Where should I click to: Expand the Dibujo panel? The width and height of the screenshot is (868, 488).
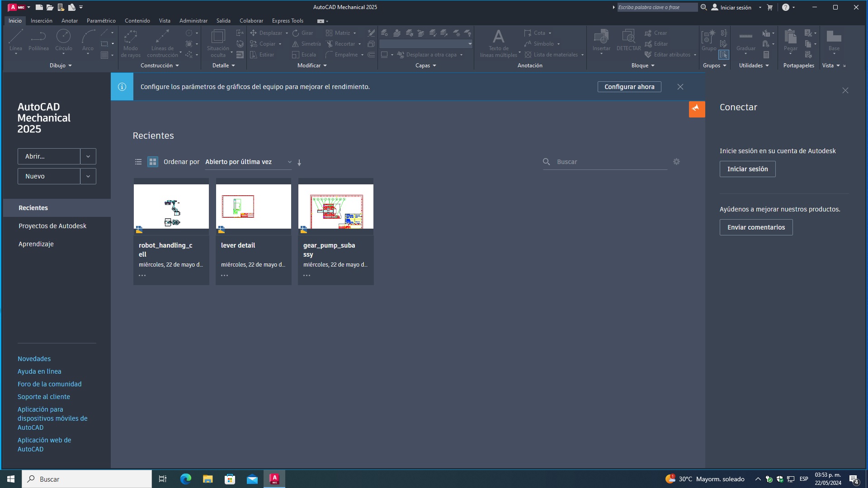tap(61, 66)
